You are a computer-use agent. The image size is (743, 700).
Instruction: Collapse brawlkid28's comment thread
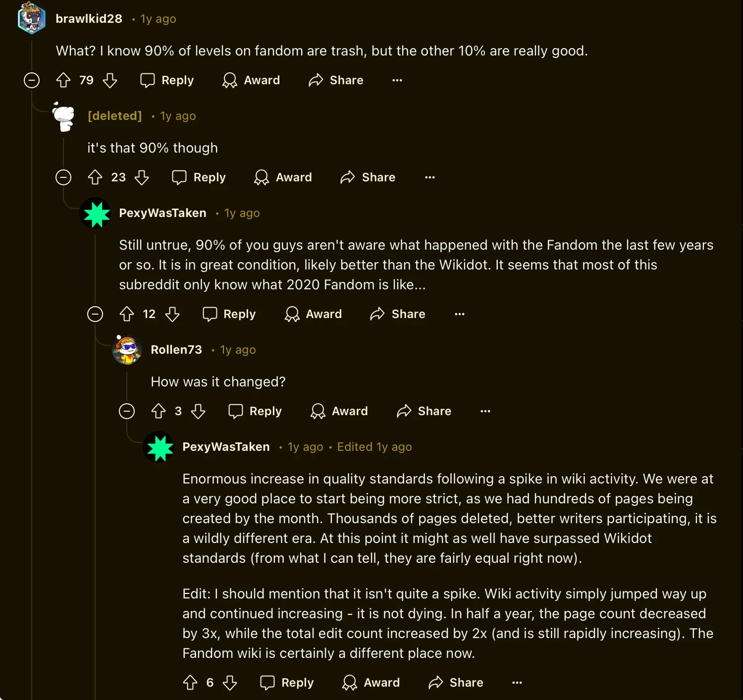point(32,80)
